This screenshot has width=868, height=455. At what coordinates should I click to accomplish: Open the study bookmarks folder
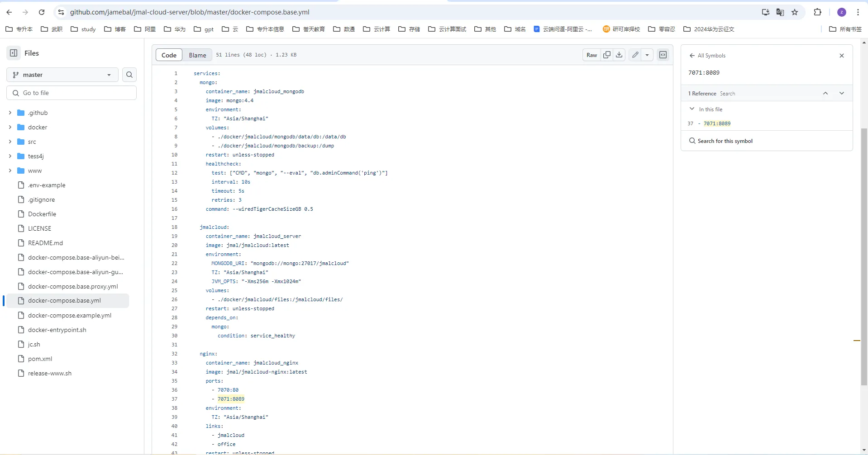click(x=83, y=29)
